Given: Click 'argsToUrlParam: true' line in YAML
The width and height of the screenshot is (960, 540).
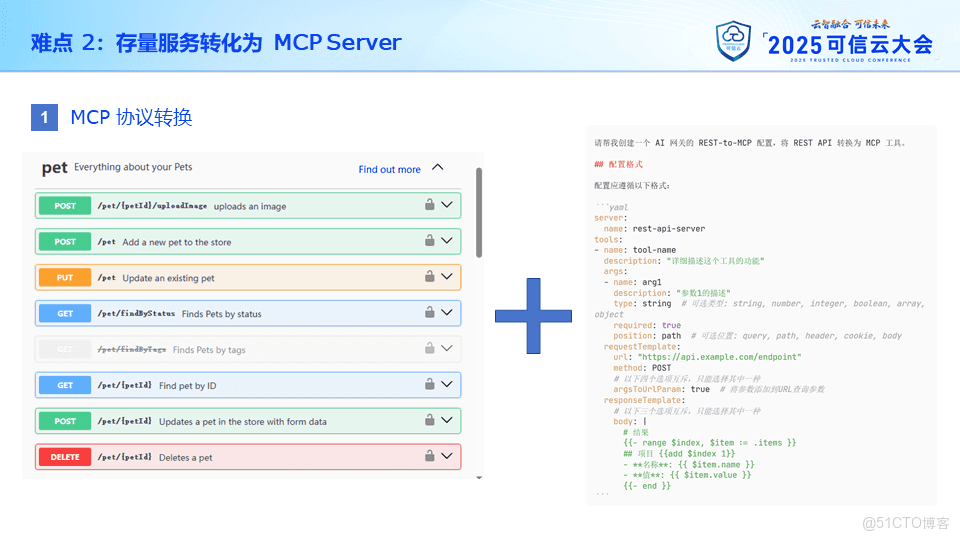Looking at the screenshot, I should (661, 389).
